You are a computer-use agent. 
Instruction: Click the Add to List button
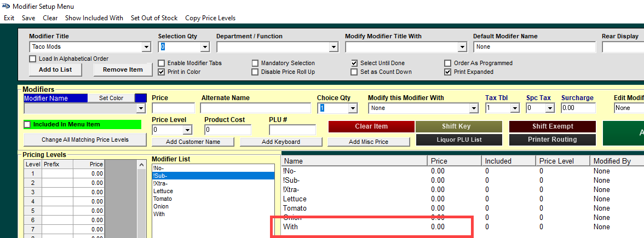coord(55,70)
